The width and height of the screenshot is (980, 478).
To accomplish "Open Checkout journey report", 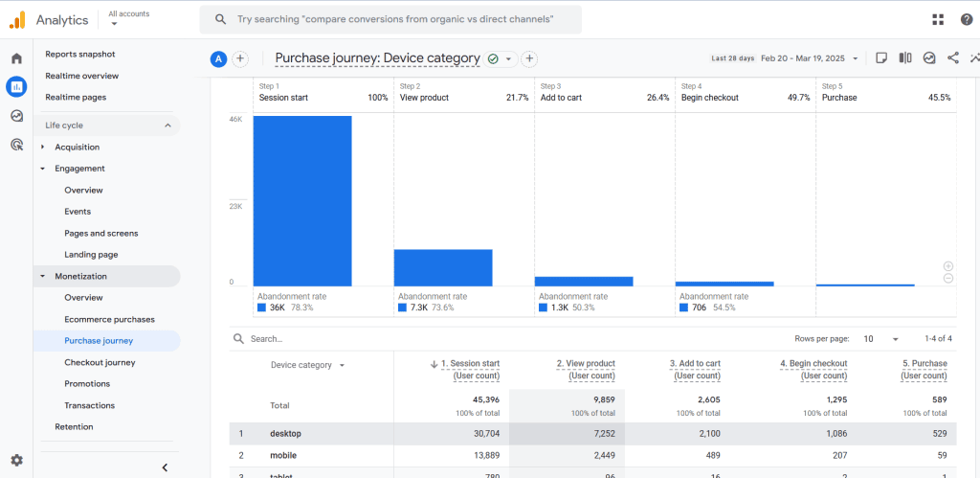I will [100, 362].
